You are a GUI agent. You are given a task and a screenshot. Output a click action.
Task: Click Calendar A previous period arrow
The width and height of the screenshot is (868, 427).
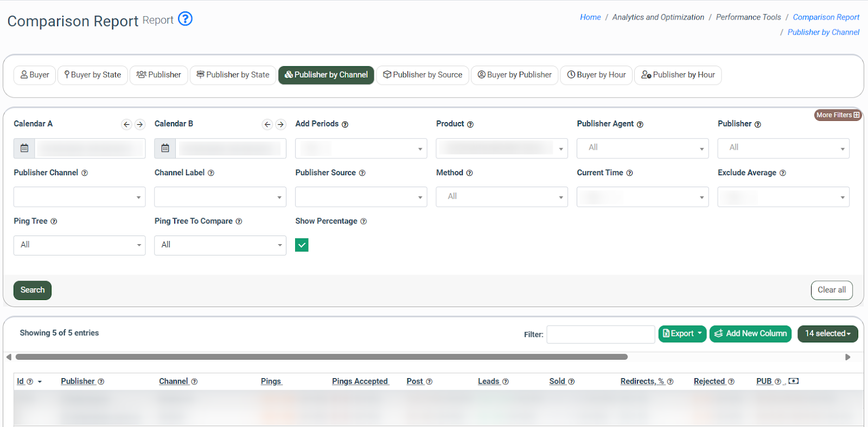click(126, 124)
